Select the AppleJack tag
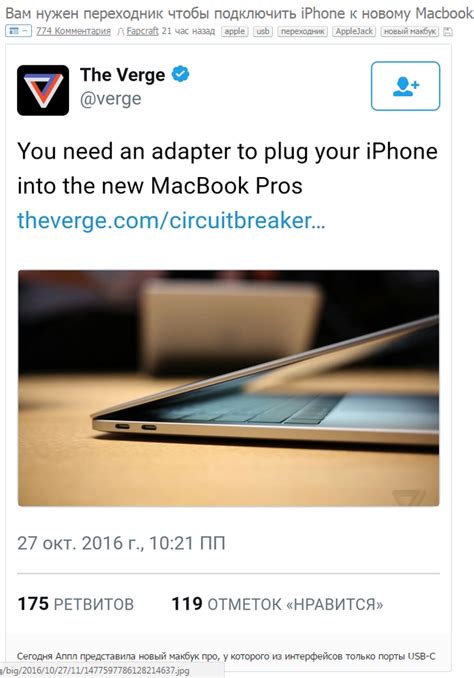Viewport: 474px width, 678px height. click(354, 32)
